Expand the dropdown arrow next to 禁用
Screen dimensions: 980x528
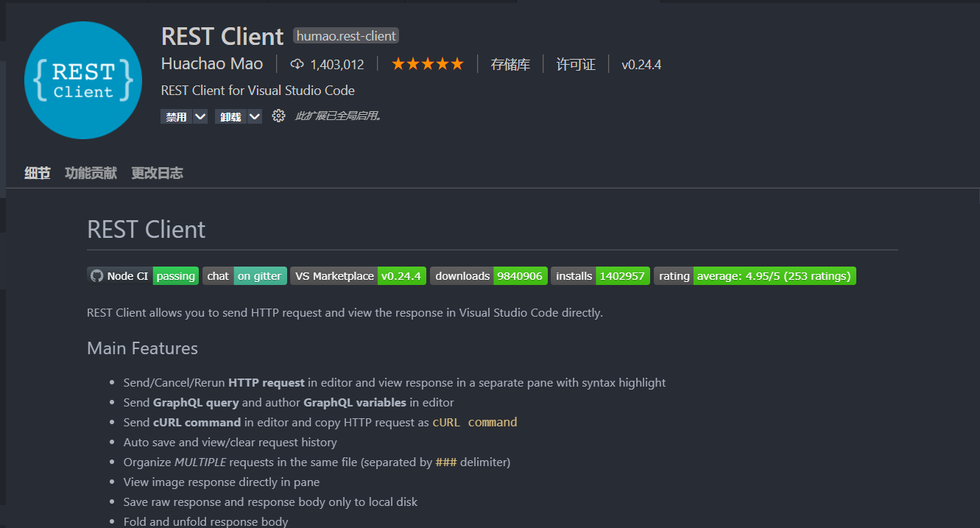(x=200, y=116)
